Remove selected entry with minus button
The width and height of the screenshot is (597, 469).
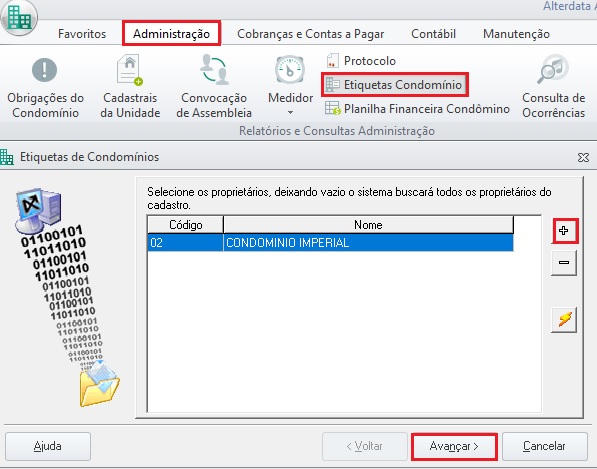(564, 262)
